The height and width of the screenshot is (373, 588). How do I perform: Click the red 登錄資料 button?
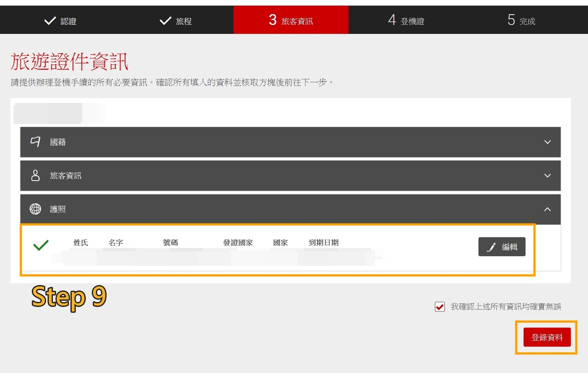(x=547, y=337)
